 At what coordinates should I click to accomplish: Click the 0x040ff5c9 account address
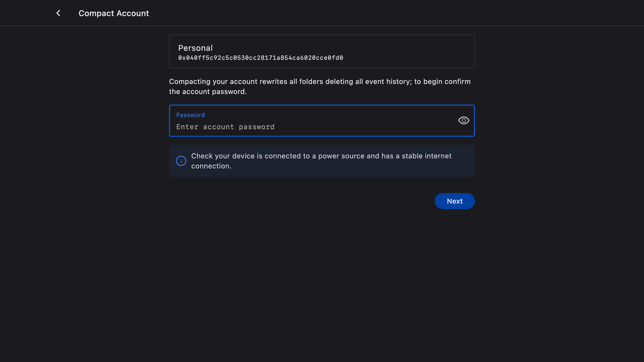pyautogui.click(x=261, y=58)
